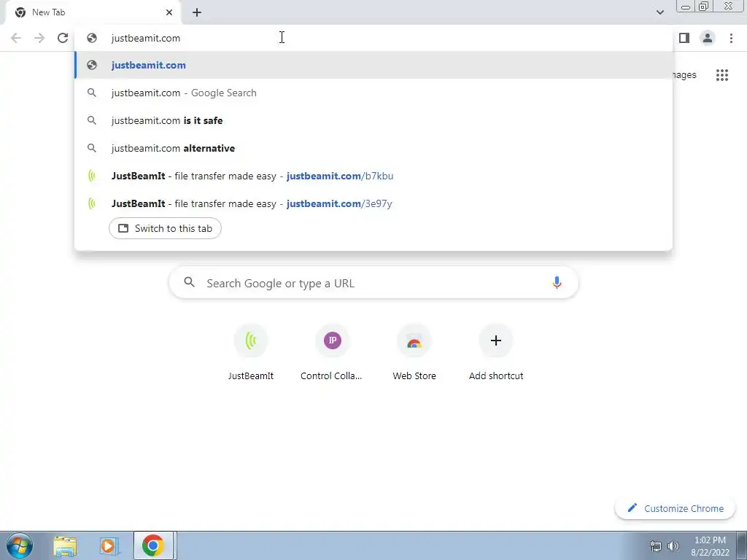Click the network tray icon

656,546
